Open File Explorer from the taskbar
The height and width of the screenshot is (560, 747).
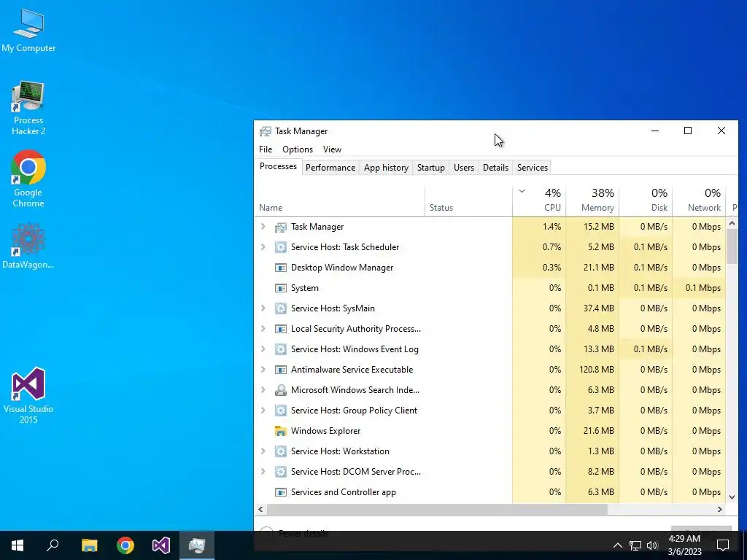tap(89, 545)
